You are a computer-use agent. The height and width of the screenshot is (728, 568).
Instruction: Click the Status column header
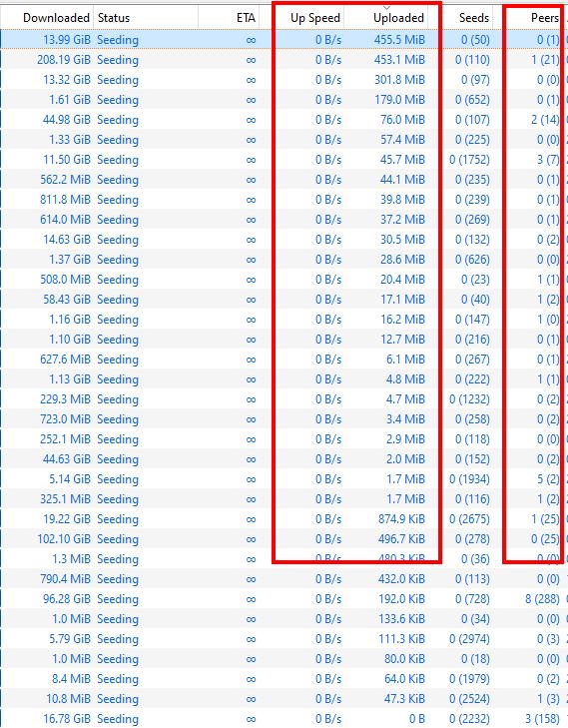114,18
